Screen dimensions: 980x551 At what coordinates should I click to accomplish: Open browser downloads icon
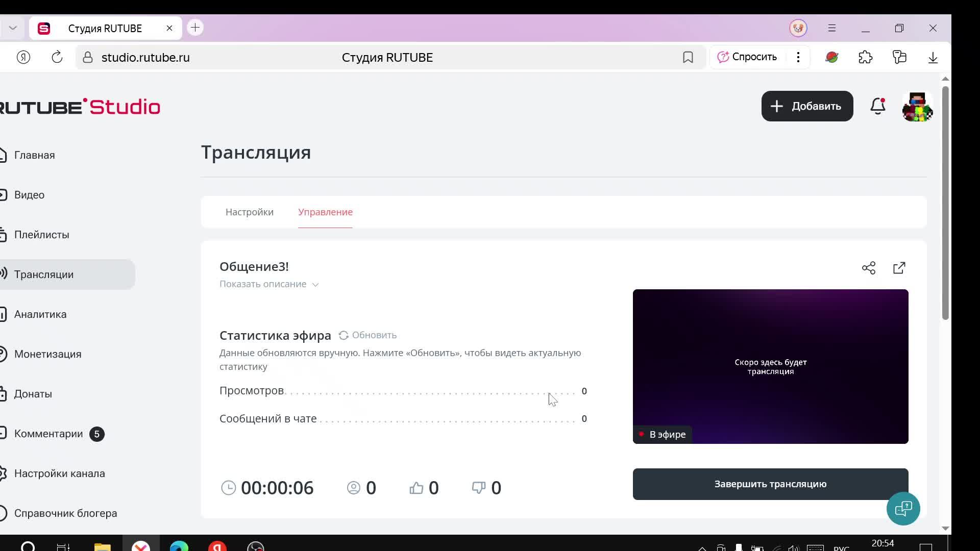tap(933, 57)
